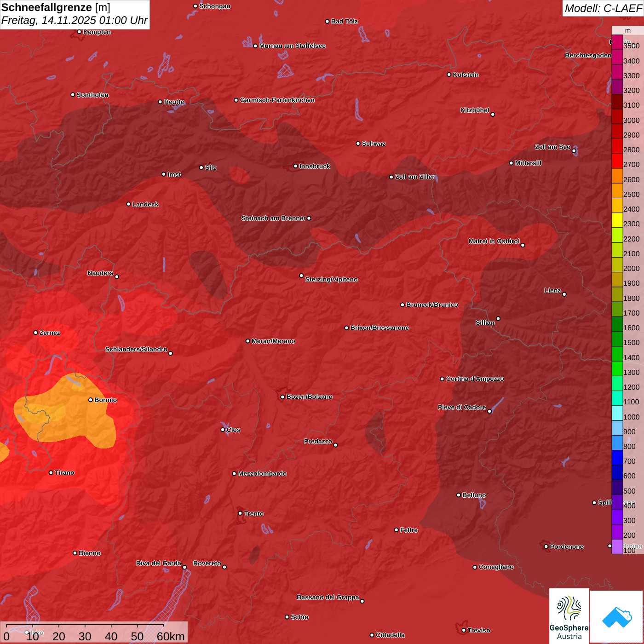Click the Predazzo city marker dot

click(335, 445)
